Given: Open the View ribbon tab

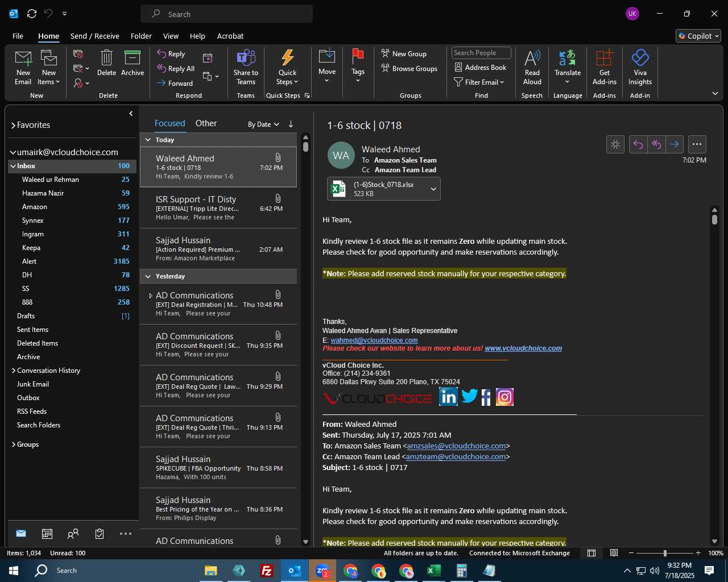Looking at the screenshot, I should [x=171, y=36].
